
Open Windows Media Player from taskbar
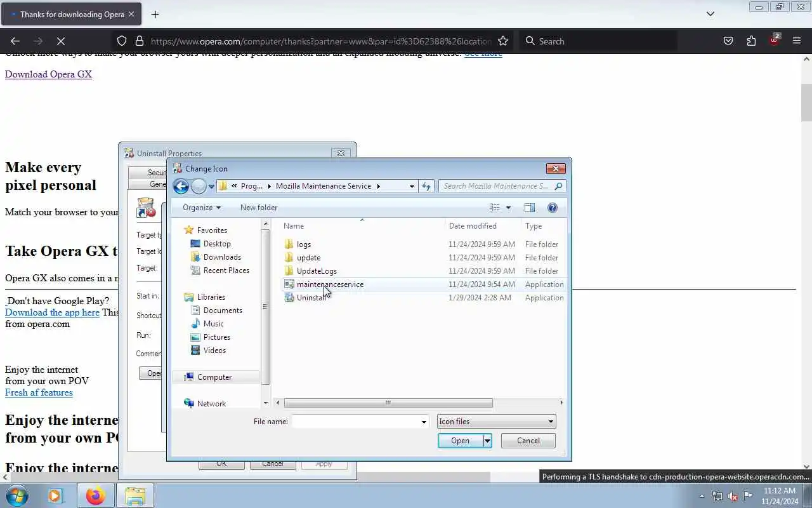[56, 495]
